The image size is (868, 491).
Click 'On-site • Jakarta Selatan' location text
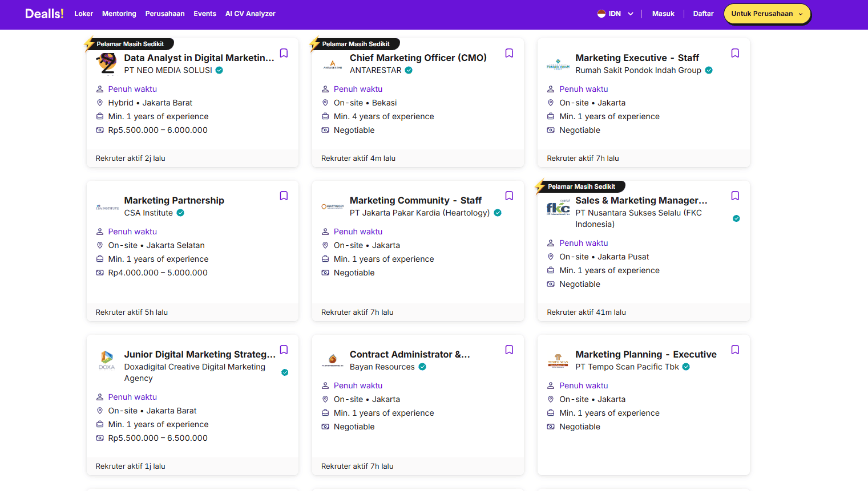[x=156, y=245]
